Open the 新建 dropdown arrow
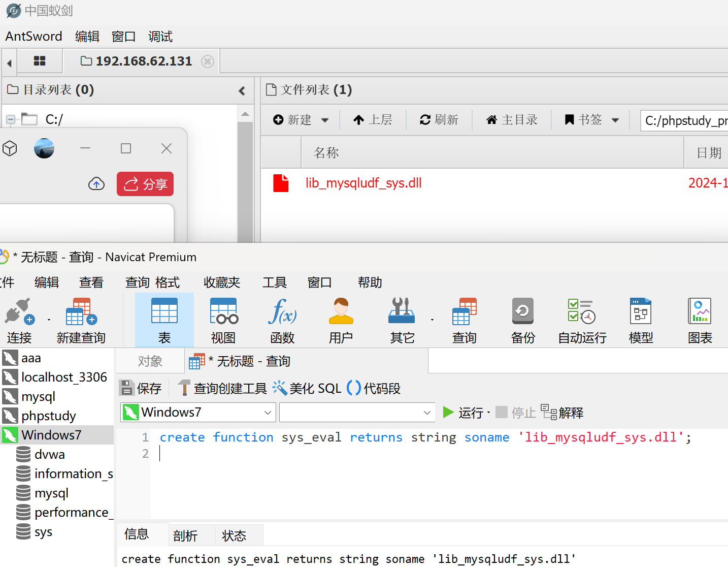Viewport: 728px width, 567px height. (325, 120)
